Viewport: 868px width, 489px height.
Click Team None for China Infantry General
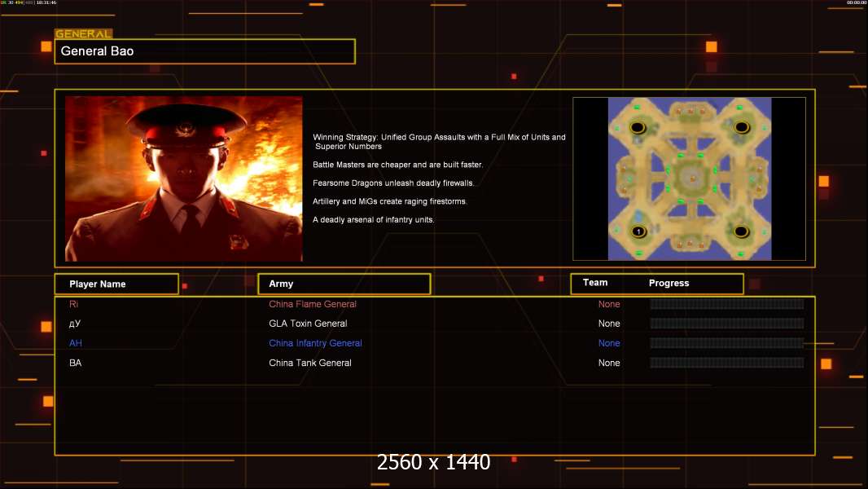click(609, 343)
